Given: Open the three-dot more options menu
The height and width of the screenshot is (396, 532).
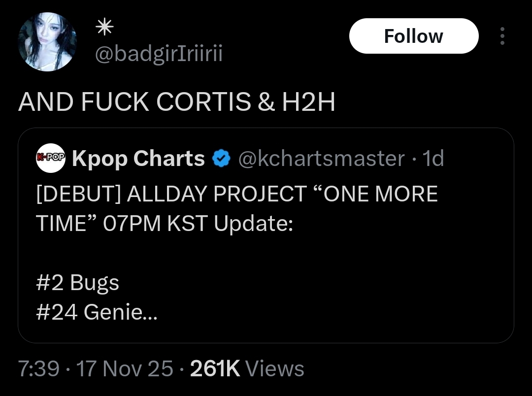Looking at the screenshot, I should point(502,36).
